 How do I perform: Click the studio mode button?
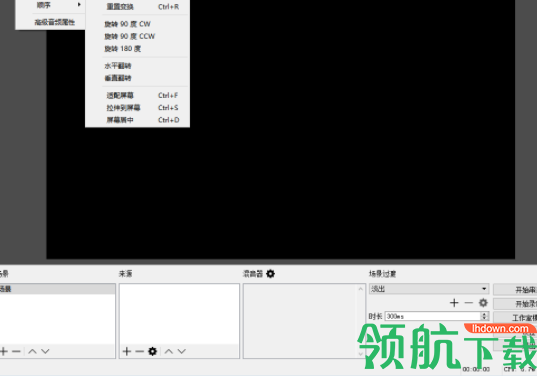click(x=515, y=317)
